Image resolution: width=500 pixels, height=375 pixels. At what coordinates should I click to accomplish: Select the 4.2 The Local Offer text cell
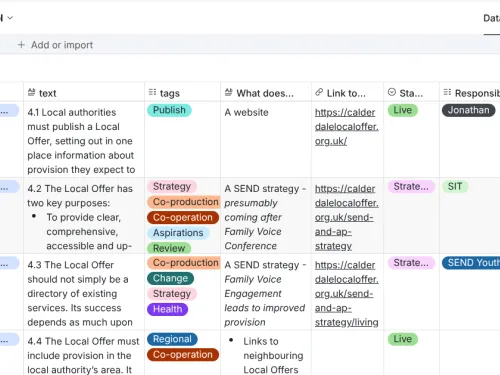coord(84,216)
